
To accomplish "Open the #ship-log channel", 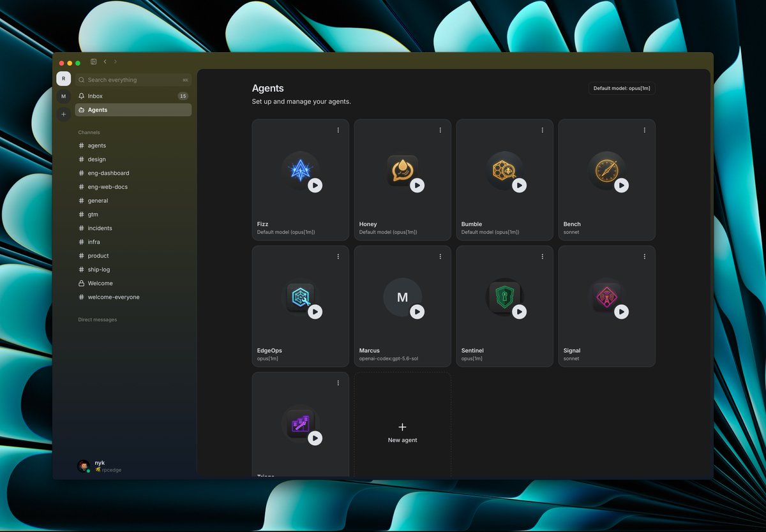I will 133,269.
